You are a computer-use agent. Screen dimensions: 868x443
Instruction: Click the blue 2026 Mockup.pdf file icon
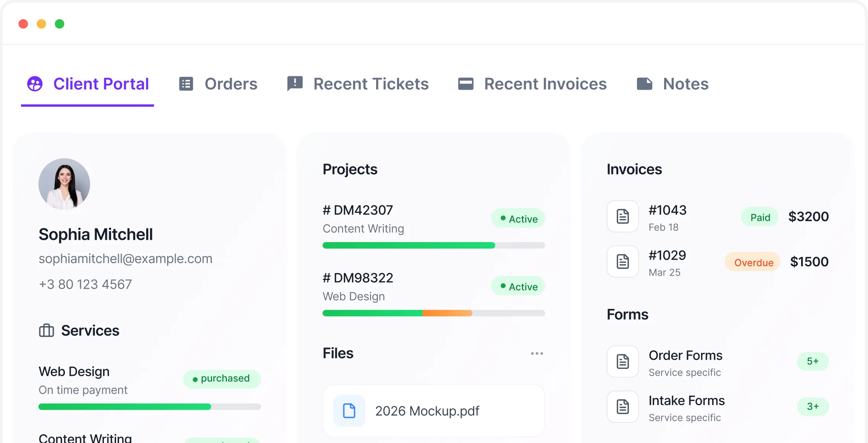point(348,411)
